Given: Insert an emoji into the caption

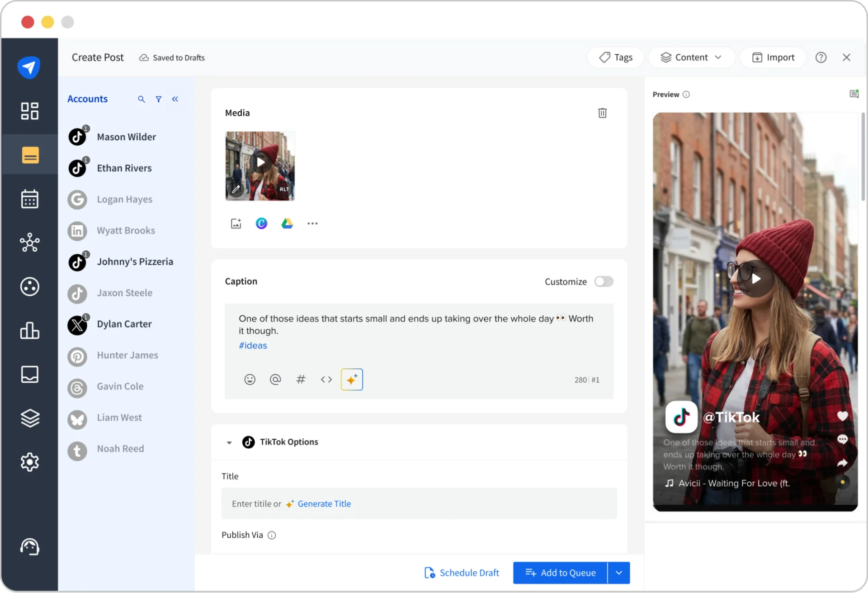Looking at the screenshot, I should click(250, 380).
